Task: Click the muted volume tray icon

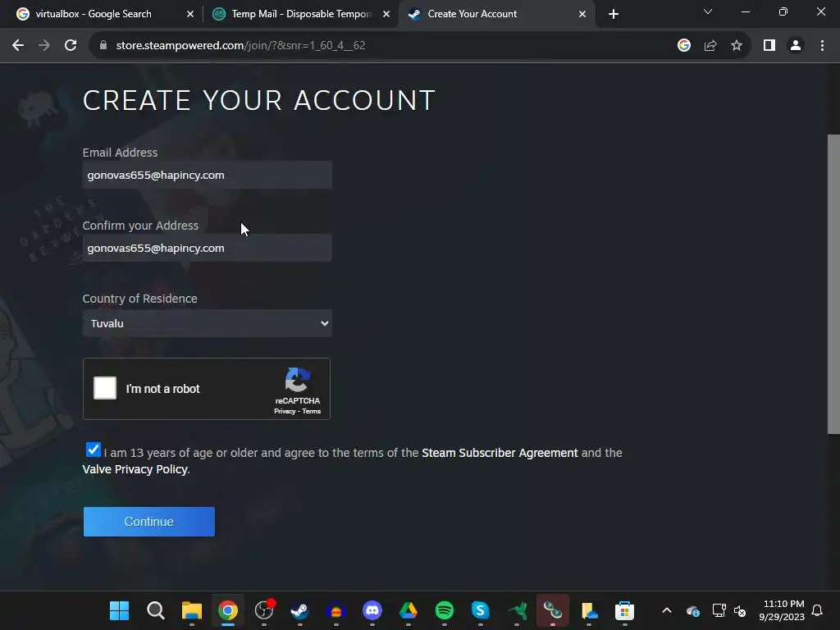Action: pyautogui.click(x=740, y=610)
